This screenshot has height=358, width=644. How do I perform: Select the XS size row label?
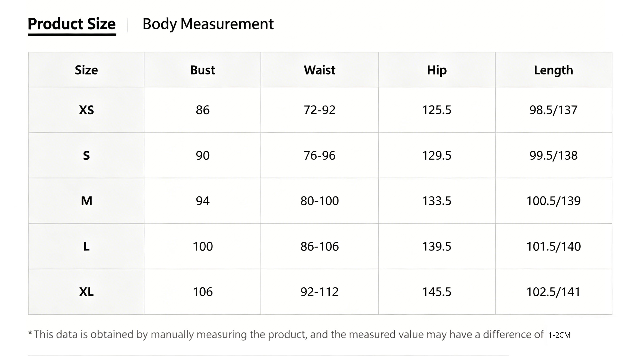coord(86,110)
